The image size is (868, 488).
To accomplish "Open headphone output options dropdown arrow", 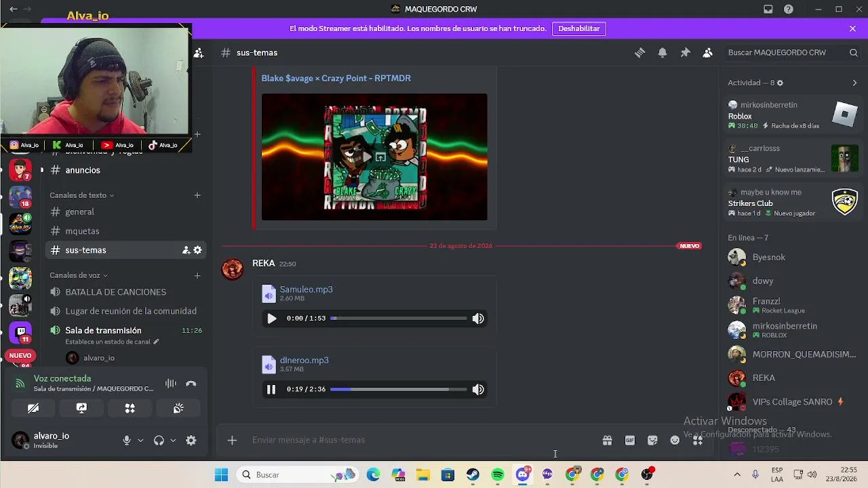I will (x=173, y=441).
